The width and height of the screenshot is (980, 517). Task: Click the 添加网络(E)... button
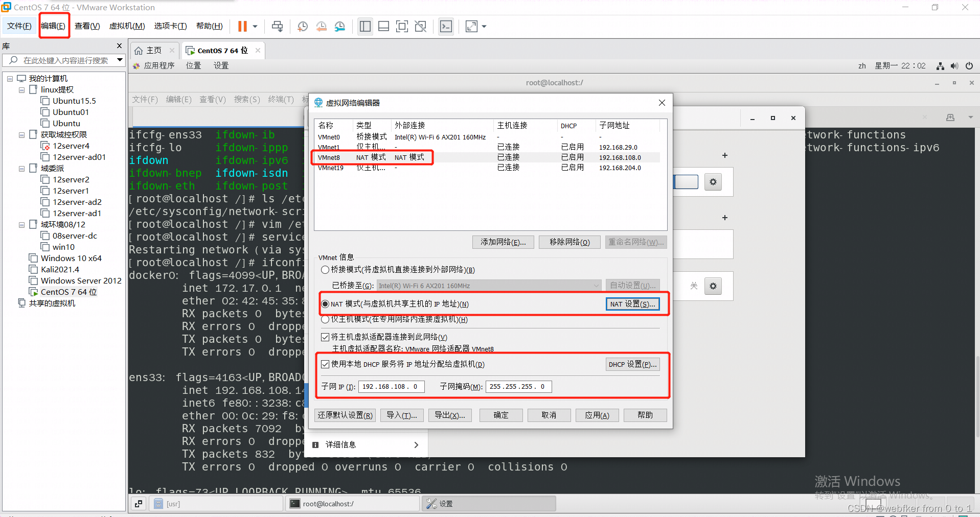tap(503, 242)
